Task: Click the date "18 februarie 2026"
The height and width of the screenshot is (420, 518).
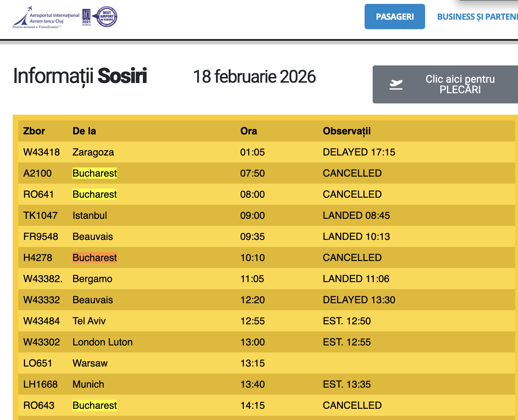Action: tap(254, 77)
